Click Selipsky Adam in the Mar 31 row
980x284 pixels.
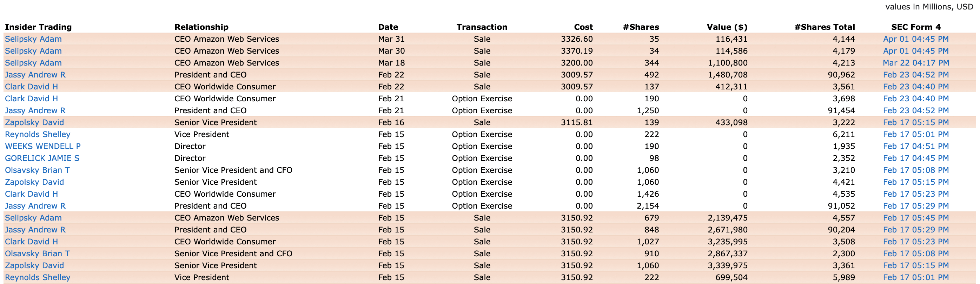33,39
